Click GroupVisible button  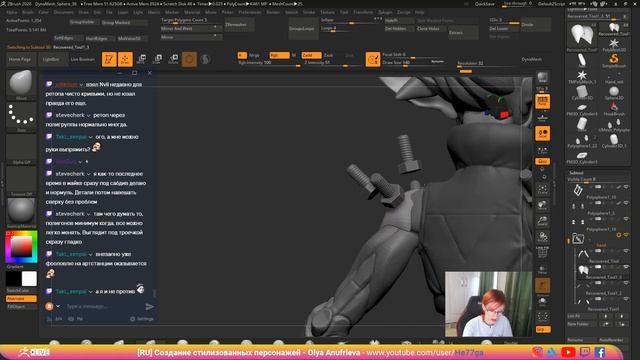click(84, 22)
